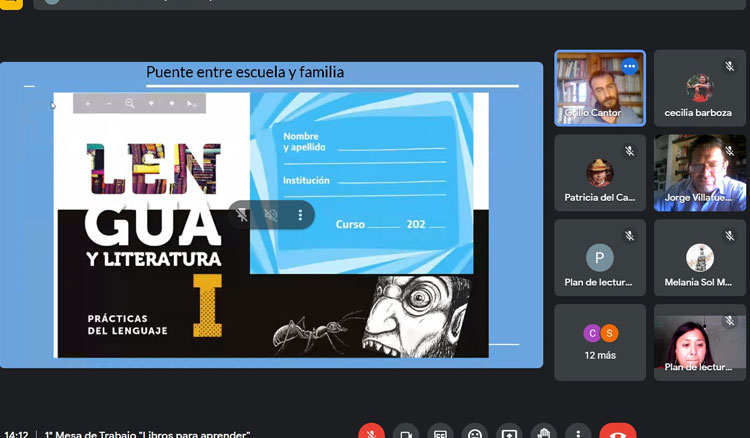Click the meeting title Mesa de Trabajo Libros para aprender
Image resolution: width=750 pixels, height=438 pixels.
(147, 435)
